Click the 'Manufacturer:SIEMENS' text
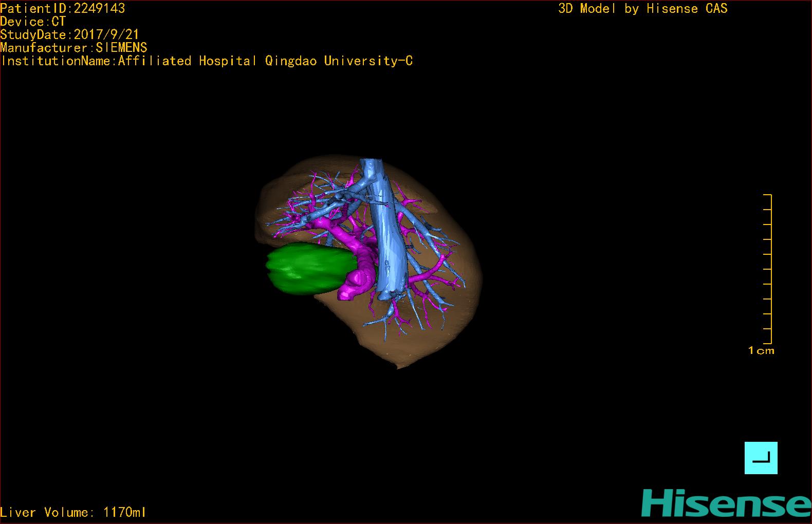 pyautogui.click(x=74, y=48)
